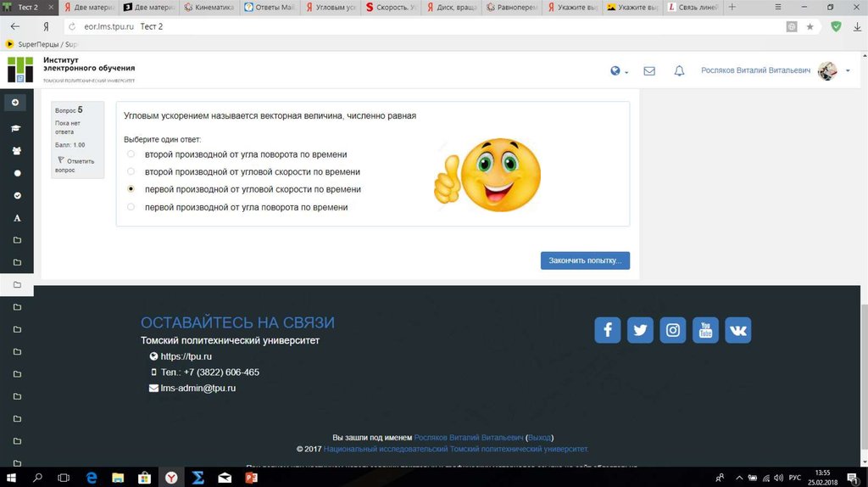Click the letter A icon in sidebar
The width and height of the screenshot is (868, 487).
tap(17, 218)
